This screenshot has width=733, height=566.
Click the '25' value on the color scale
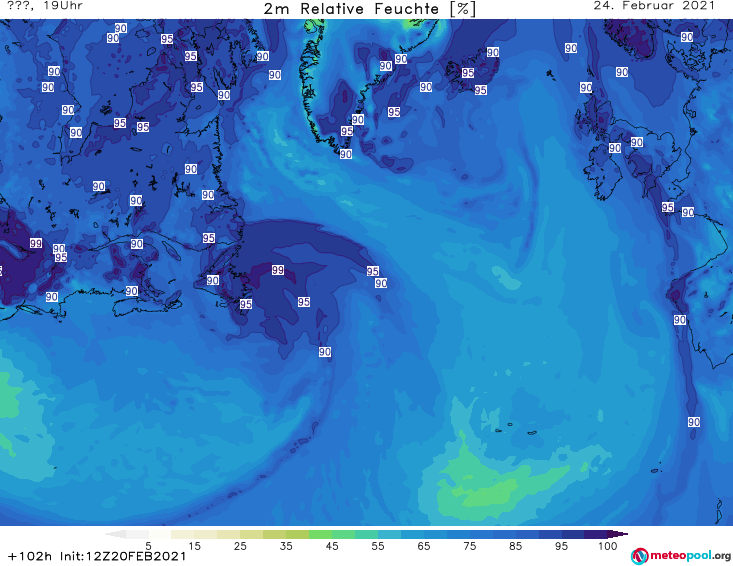(240, 546)
